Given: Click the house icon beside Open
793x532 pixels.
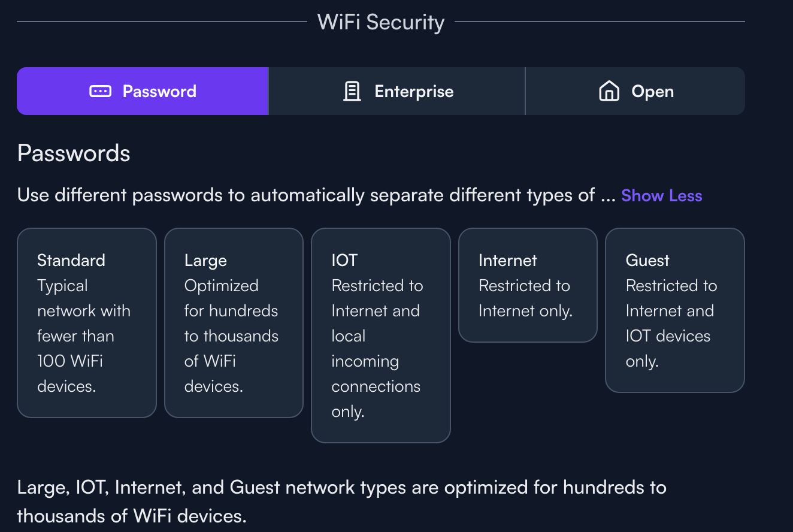Looking at the screenshot, I should click(609, 91).
